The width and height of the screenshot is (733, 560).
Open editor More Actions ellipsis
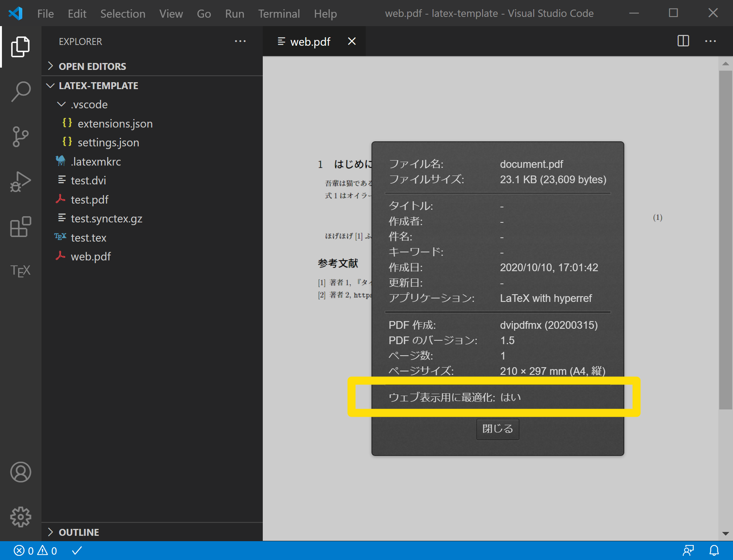click(x=710, y=41)
